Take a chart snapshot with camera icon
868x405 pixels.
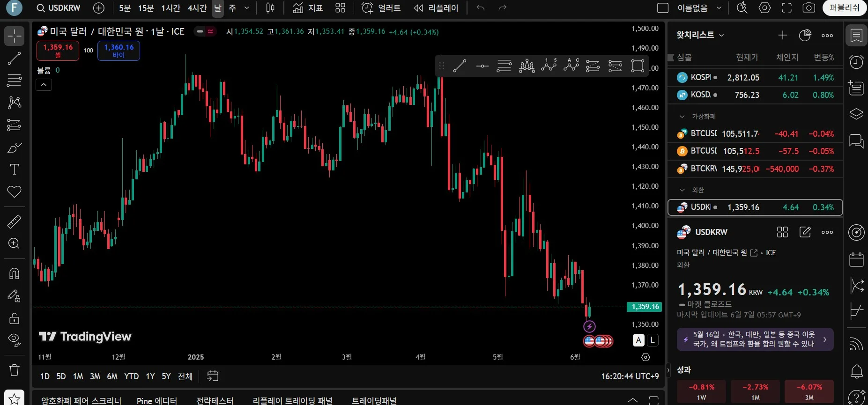tap(809, 8)
